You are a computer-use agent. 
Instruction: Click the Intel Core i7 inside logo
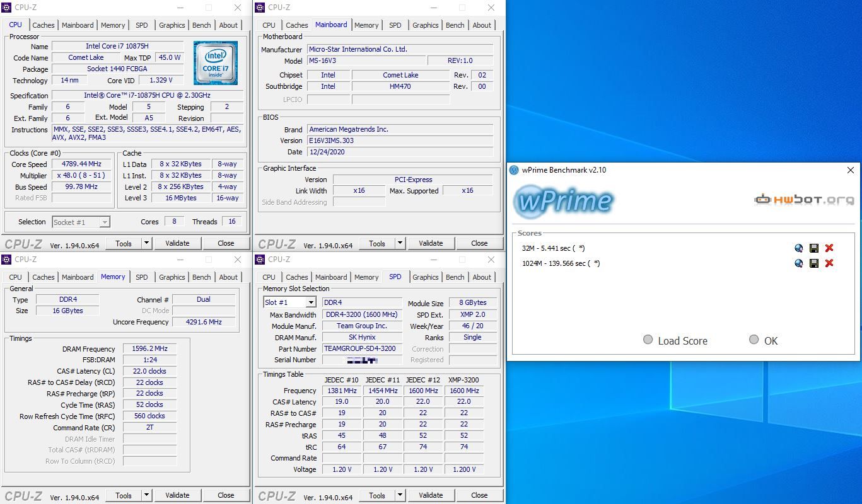[x=216, y=63]
